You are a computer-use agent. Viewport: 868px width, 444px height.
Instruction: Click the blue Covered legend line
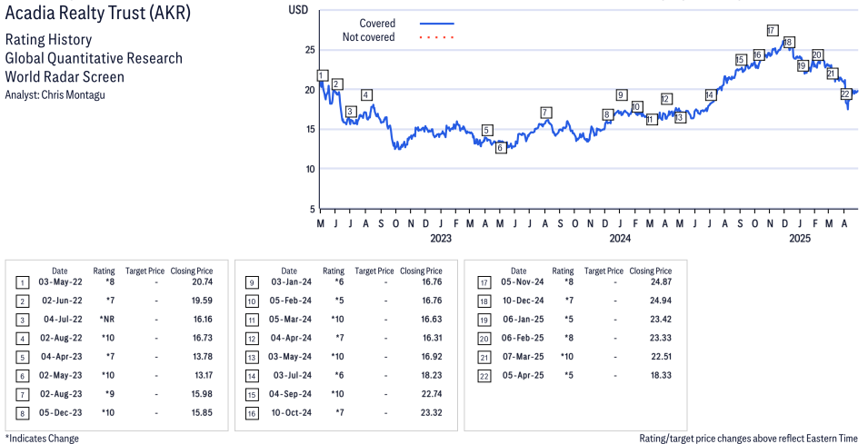[437, 24]
